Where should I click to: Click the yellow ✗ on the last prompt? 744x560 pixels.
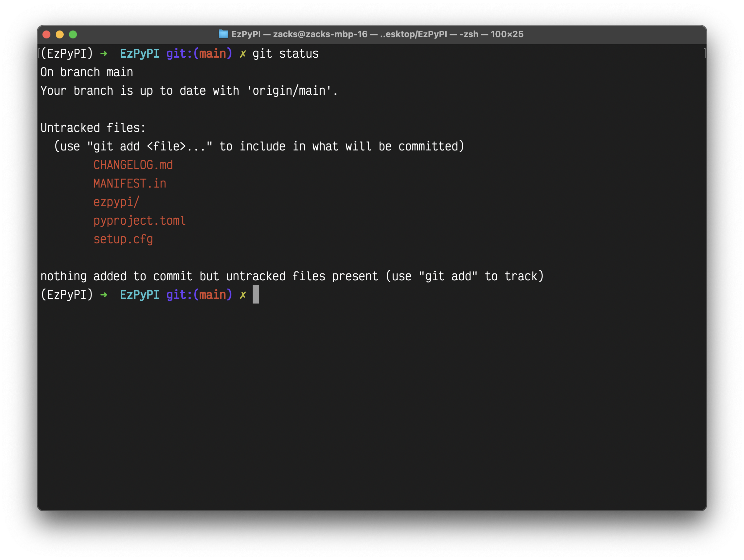[x=242, y=295]
